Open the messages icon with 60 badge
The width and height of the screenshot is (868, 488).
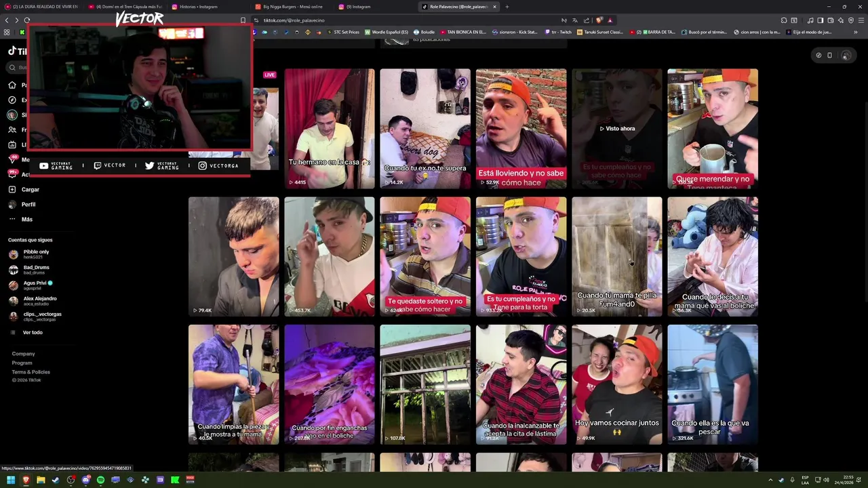pyautogui.click(x=12, y=159)
